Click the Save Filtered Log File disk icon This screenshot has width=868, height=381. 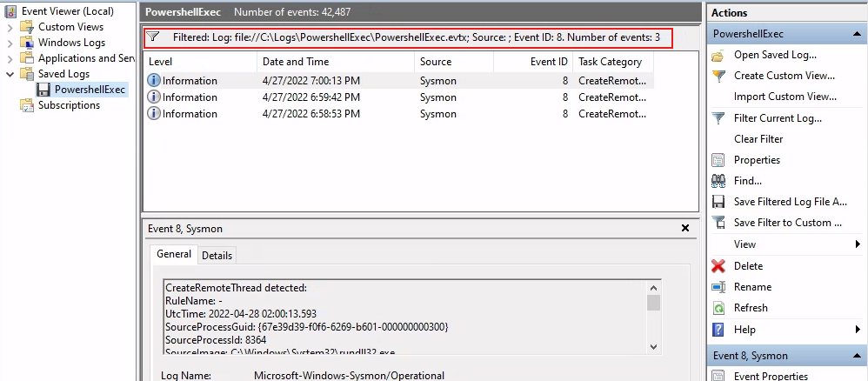click(x=718, y=202)
